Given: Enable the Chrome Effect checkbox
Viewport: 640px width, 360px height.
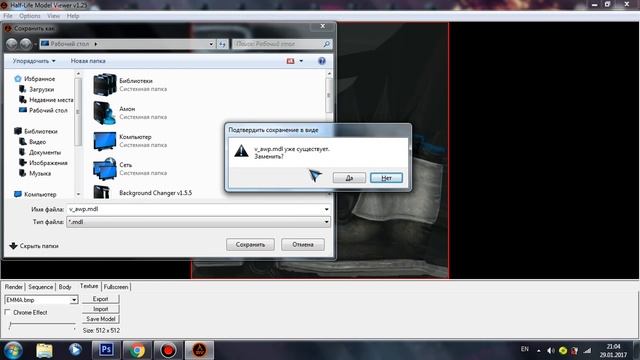Looking at the screenshot, I should pyautogui.click(x=7, y=312).
